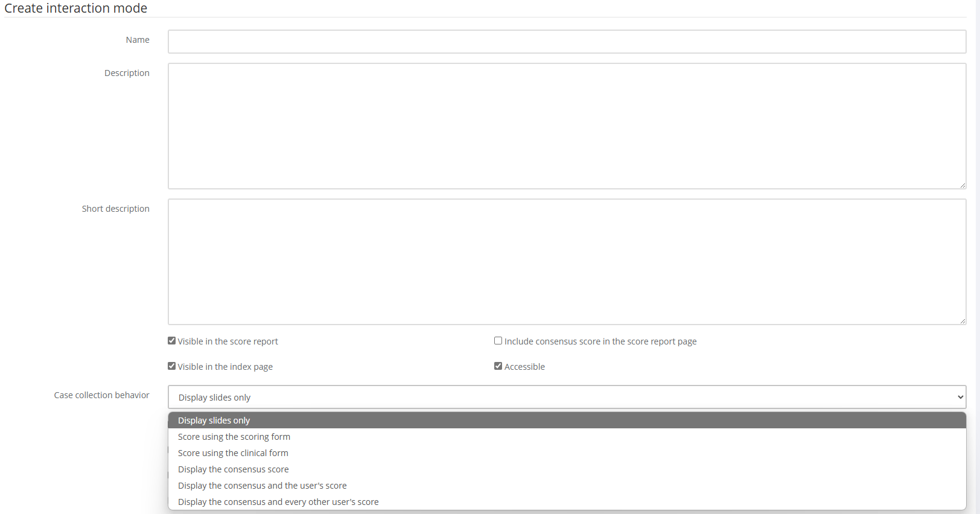The image size is (980, 514).
Task: Click the Name input field
Action: (567, 42)
